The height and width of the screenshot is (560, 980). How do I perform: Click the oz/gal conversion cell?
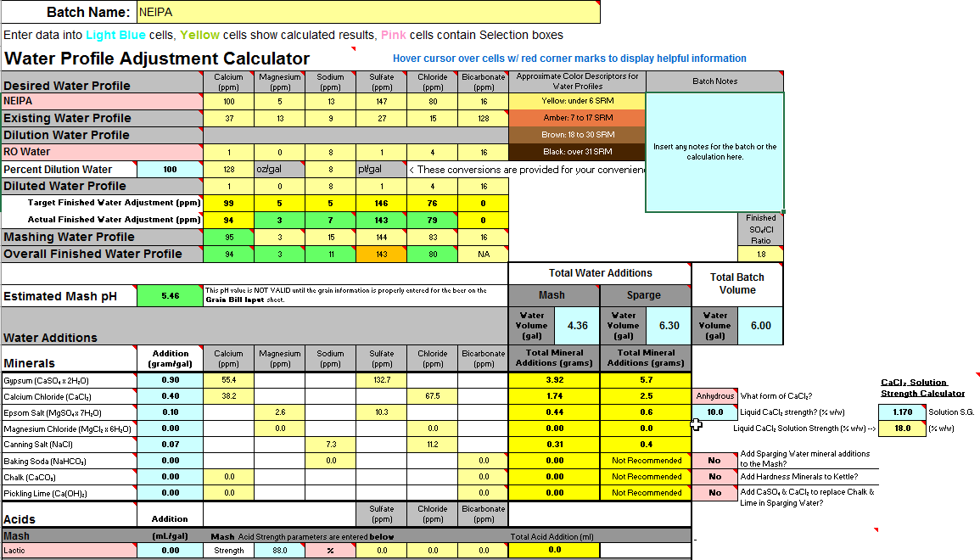click(279, 170)
